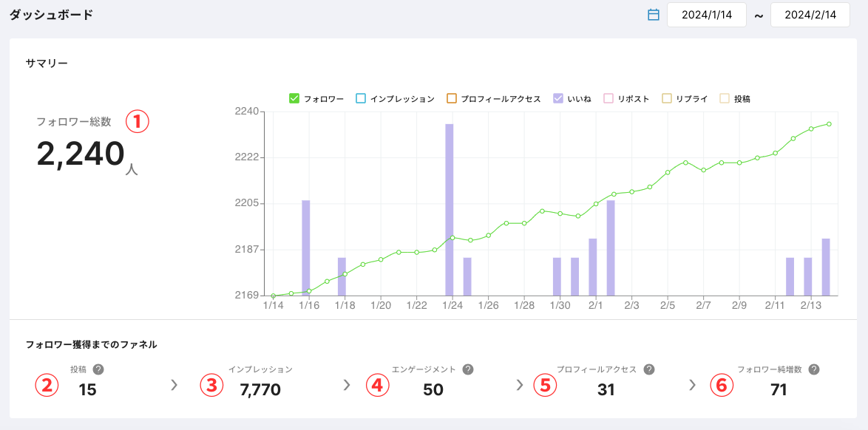Click the help icon beside funnel プロフィールアクセス
Viewport: 868px width, 430px height.
coord(649,369)
